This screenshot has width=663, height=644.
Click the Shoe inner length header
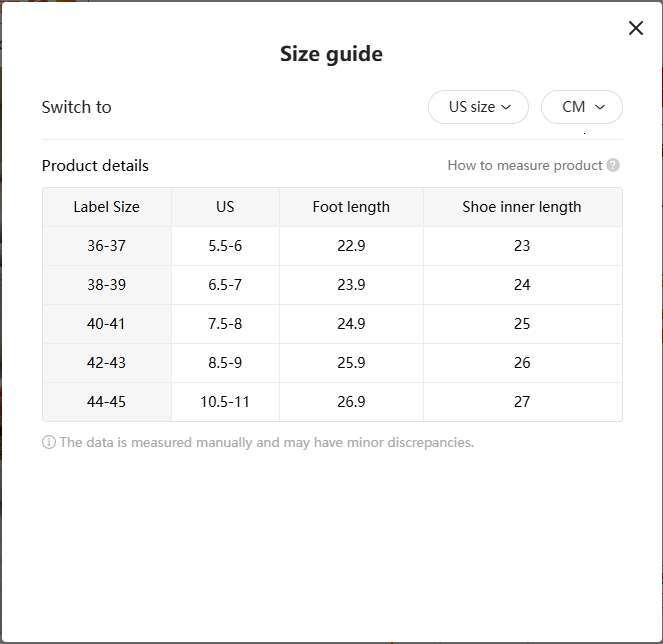[521, 207]
